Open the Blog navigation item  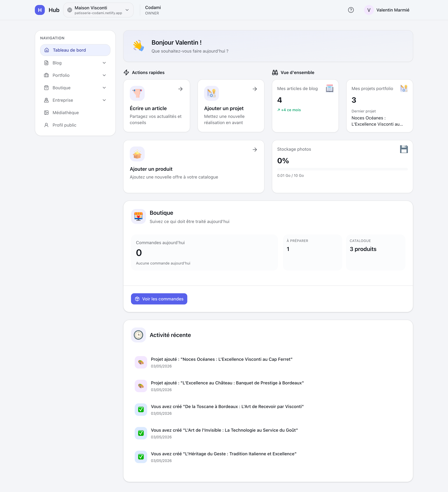75,63
